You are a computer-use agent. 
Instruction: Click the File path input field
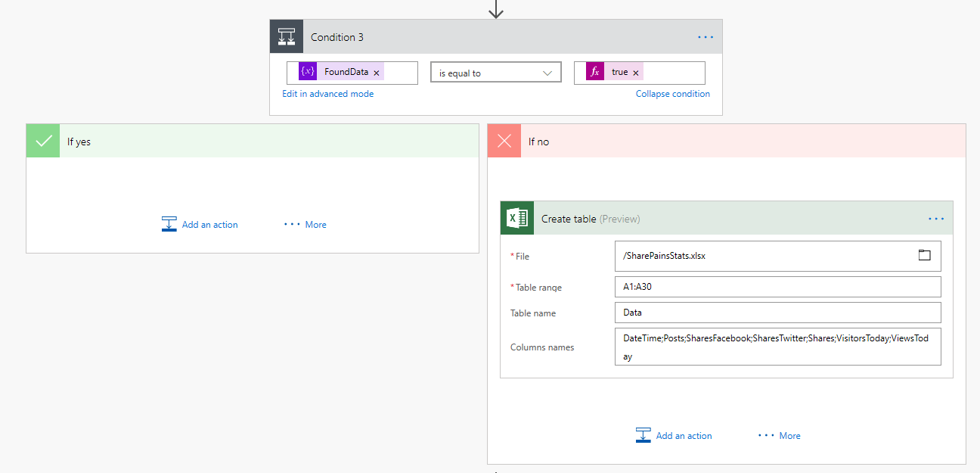point(778,256)
